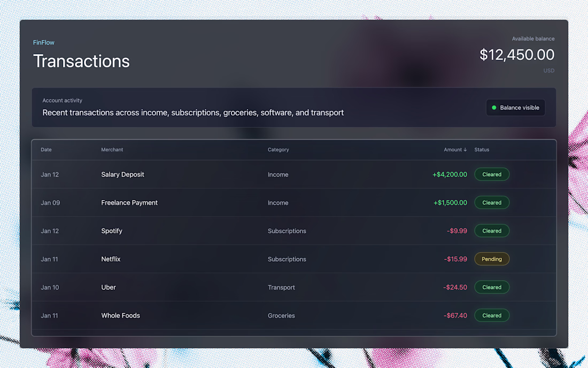
Task: Click the Pending status badge for Netflix
Action: 492,259
